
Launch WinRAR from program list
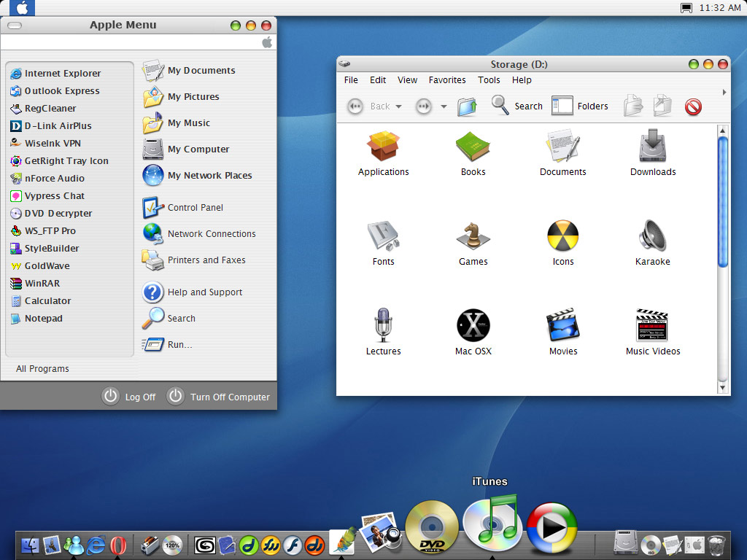coord(35,284)
